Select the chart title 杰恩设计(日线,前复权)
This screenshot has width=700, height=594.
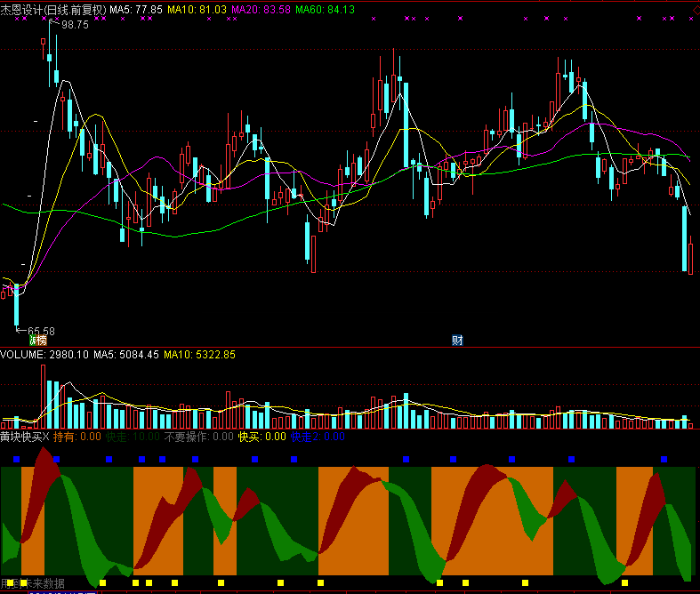pyautogui.click(x=53, y=10)
